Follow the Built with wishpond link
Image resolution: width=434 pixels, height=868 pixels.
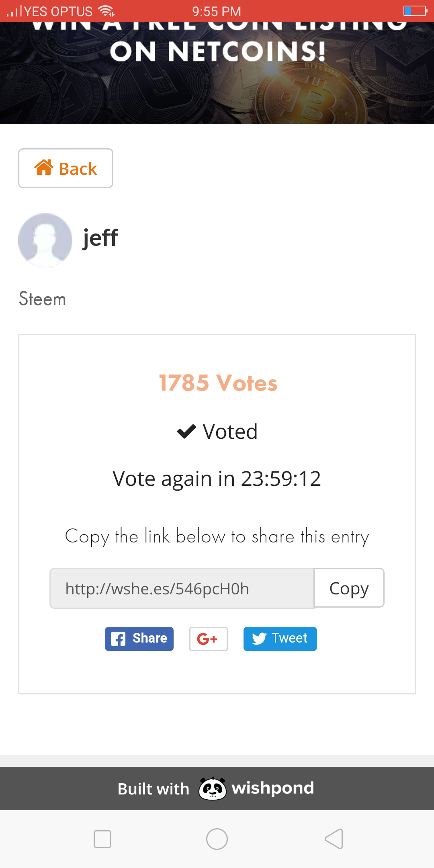[x=216, y=788]
